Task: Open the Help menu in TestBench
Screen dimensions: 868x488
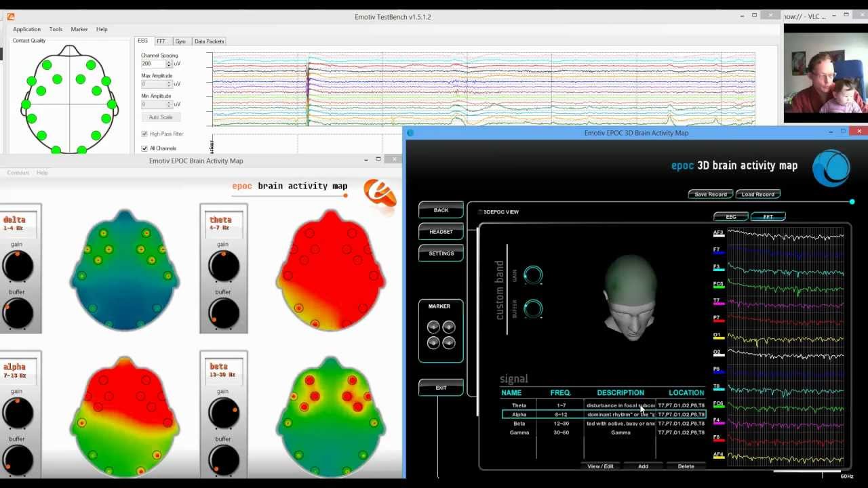Action: pyautogui.click(x=102, y=29)
